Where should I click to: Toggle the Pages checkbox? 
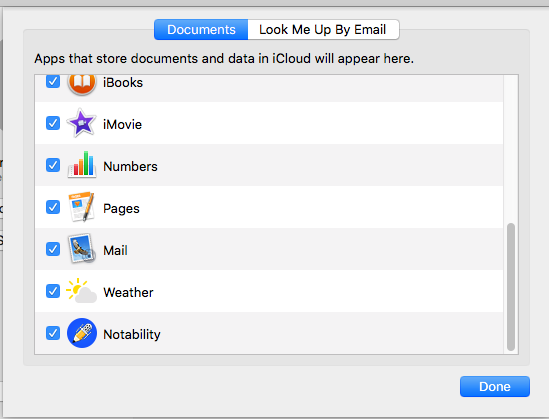click(53, 207)
